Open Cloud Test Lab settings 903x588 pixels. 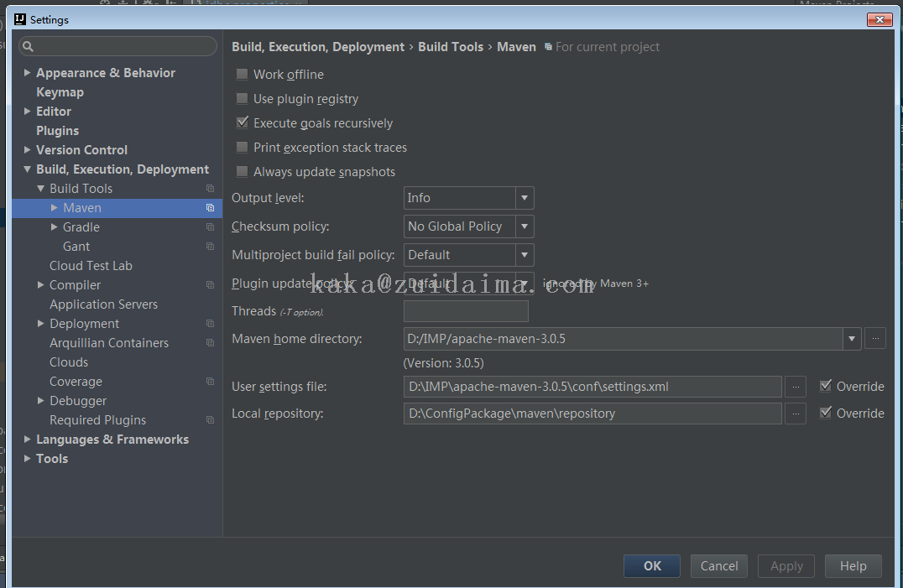[x=91, y=266]
